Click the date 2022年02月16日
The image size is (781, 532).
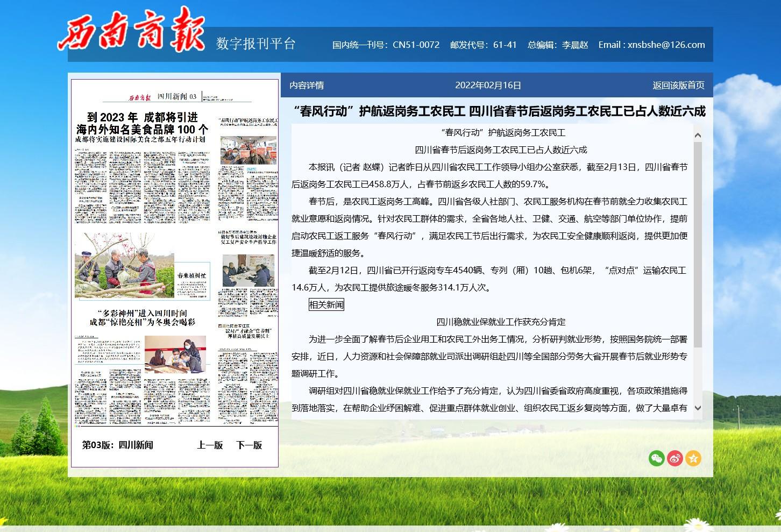[488, 85]
